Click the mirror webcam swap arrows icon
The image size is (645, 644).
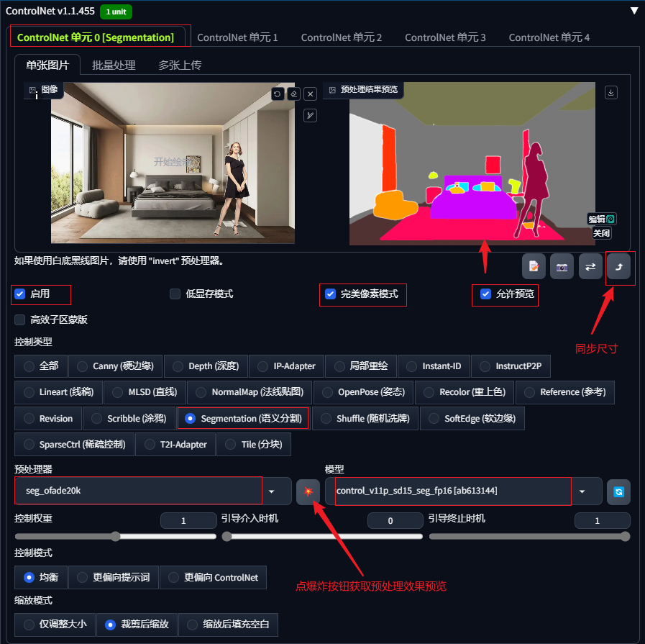pos(590,266)
